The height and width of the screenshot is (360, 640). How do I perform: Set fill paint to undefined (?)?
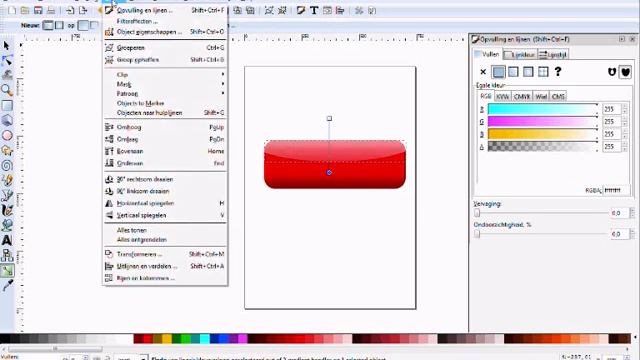tap(558, 72)
